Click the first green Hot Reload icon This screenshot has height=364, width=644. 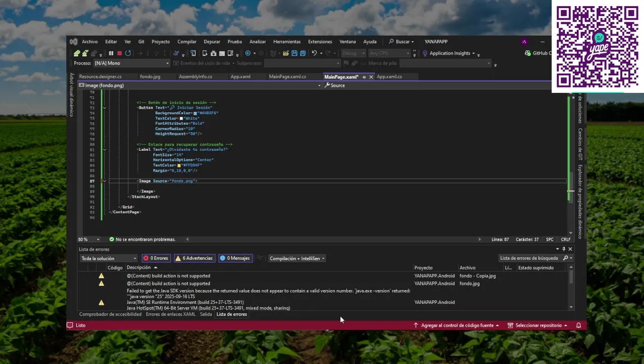click(77, 53)
